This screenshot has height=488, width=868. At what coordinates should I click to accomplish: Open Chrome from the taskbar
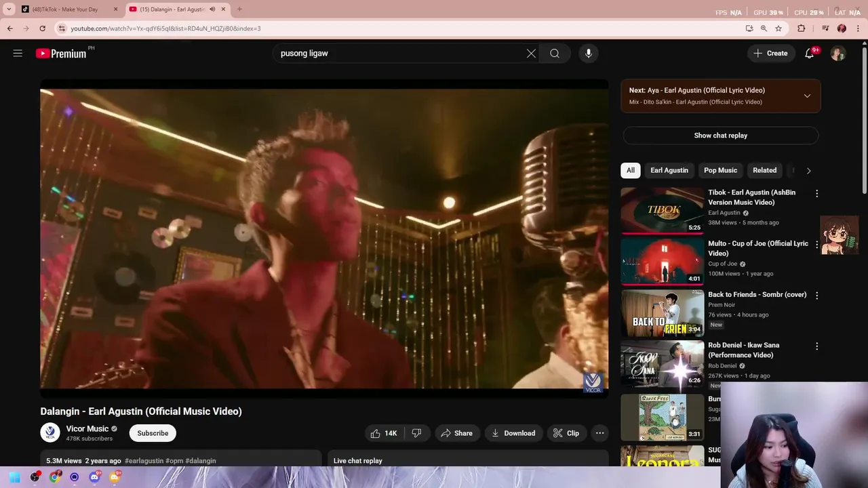click(54, 477)
